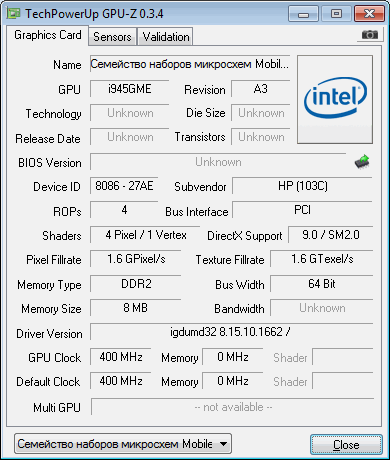Image resolution: width=390 pixels, height=460 pixels.
Task: Click the DirectX Support label
Action: [245, 236]
